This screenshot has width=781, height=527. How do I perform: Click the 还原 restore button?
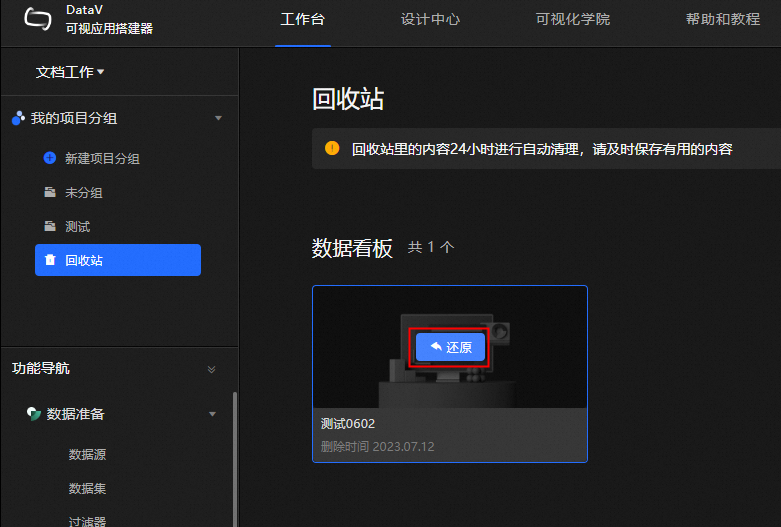tap(450, 347)
